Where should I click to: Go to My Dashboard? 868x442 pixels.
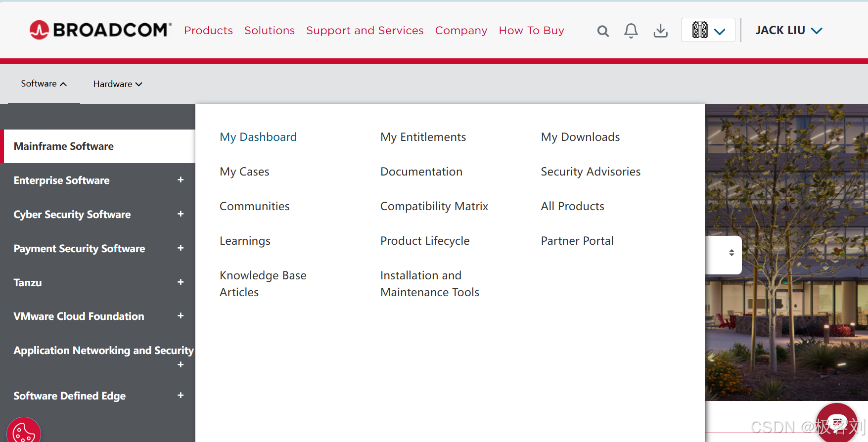point(258,137)
